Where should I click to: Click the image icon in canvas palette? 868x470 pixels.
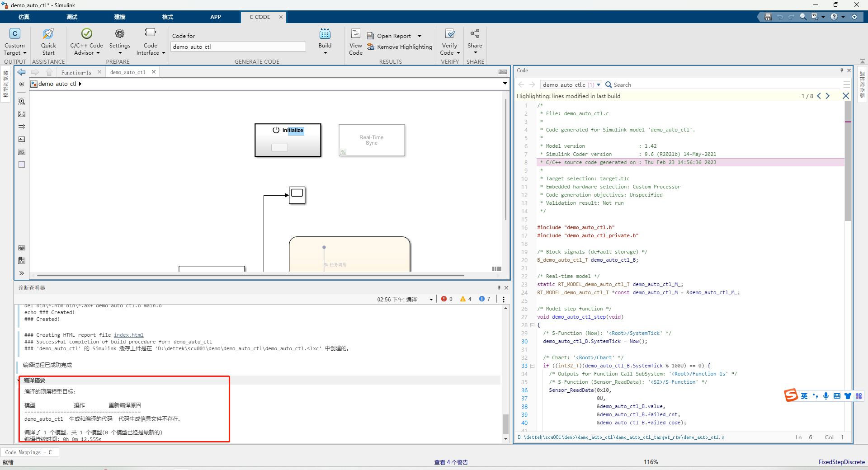pyautogui.click(x=22, y=152)
